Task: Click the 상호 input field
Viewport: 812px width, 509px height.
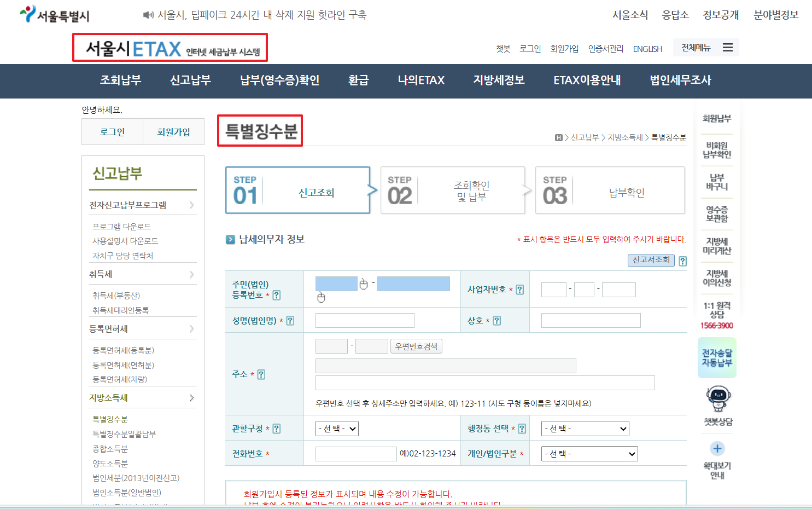Action: point(591,321)
